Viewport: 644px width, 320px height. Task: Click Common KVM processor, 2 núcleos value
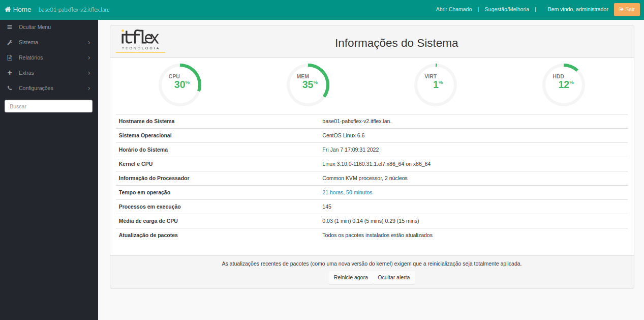coord(365,179)
